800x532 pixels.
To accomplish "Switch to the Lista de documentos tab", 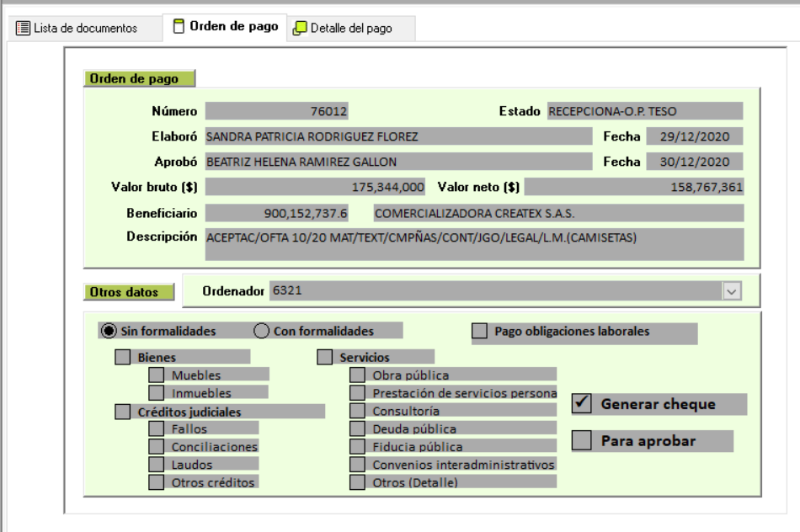I will click(77, 28).
